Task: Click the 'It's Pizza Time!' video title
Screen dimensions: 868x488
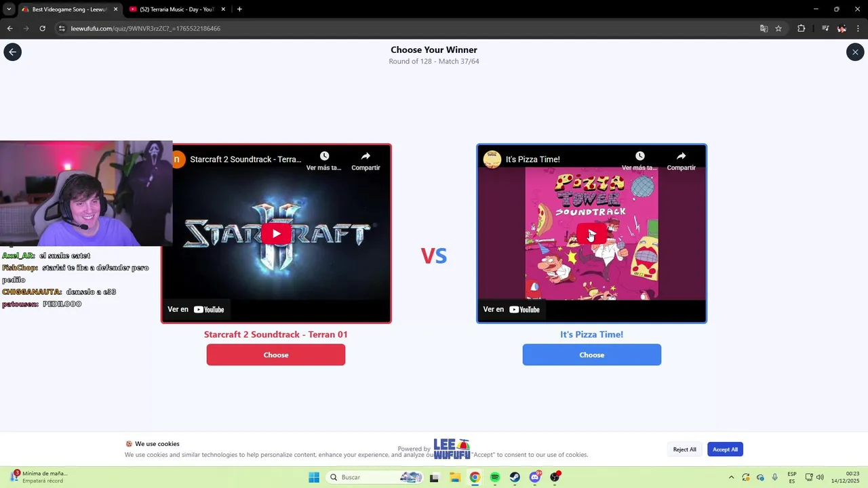Action: [x=533, y=159]
